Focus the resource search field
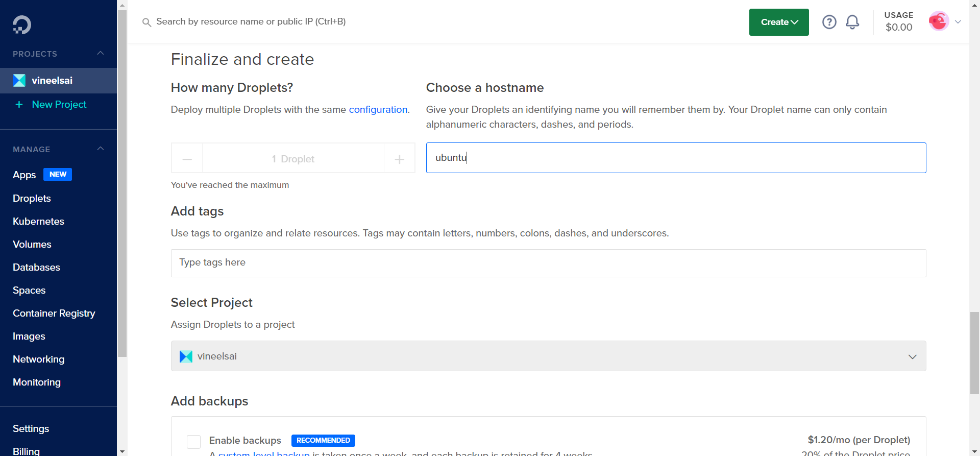Screen dimensions: 980x456 251,21
